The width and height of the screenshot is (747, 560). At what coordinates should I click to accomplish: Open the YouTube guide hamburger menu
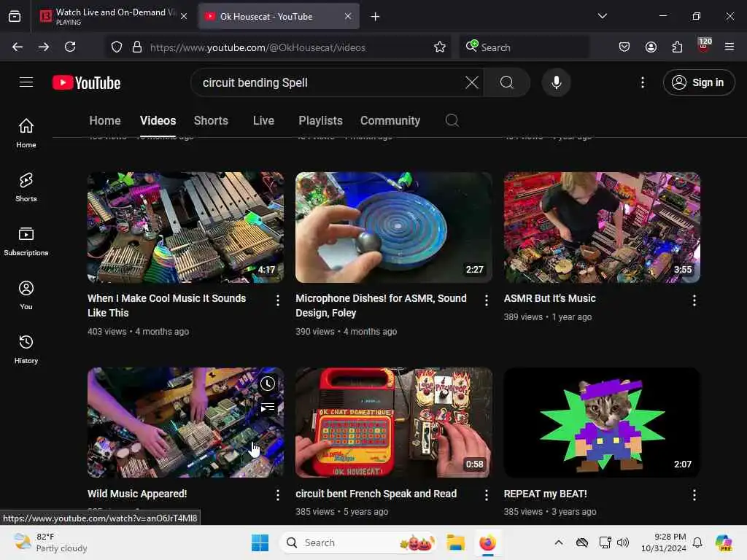(x=26, y=82)
